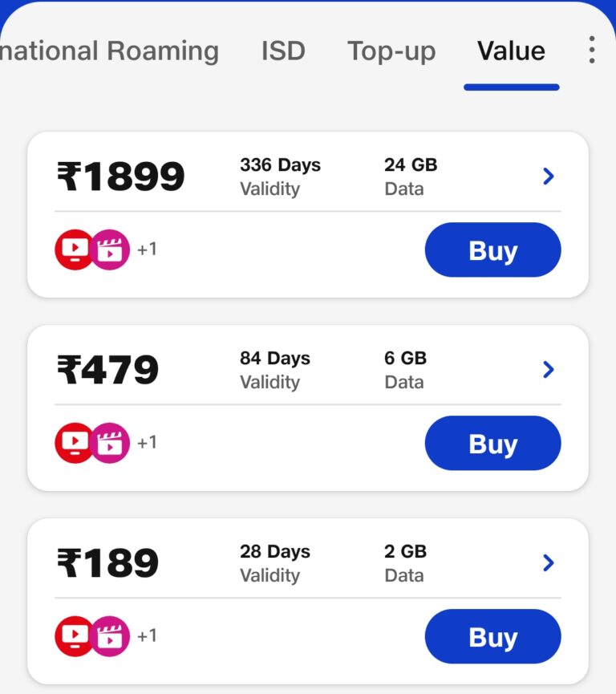Buy the ₹189 28-day plan
This screenshot has width=616, height=694.
point(493,636)
